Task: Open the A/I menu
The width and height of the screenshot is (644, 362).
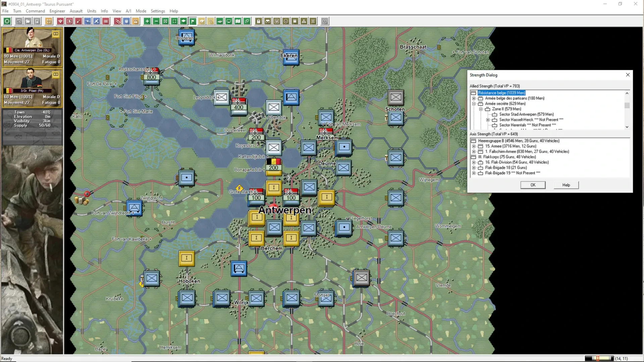Action: tap(128, 11)
